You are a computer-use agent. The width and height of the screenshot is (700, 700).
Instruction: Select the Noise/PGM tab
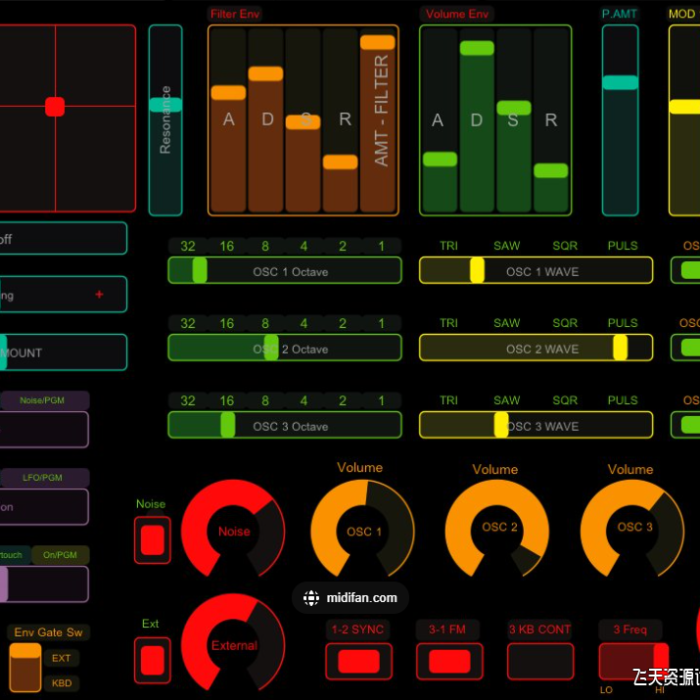coord(41,400)
